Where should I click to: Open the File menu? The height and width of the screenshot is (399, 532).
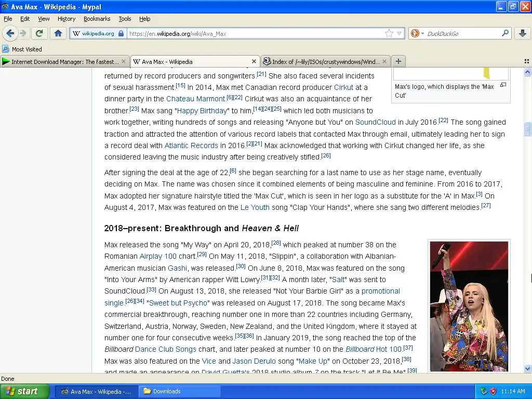tap(8, 19)
